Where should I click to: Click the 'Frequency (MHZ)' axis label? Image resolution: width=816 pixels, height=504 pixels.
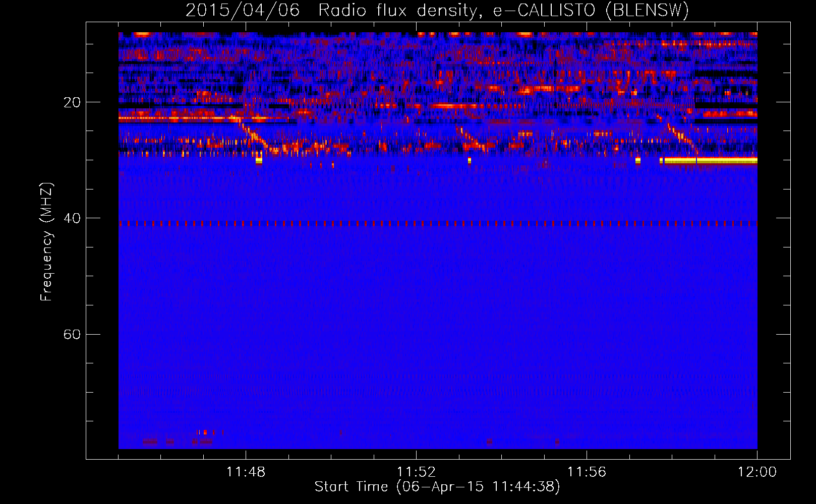(46, 242)
